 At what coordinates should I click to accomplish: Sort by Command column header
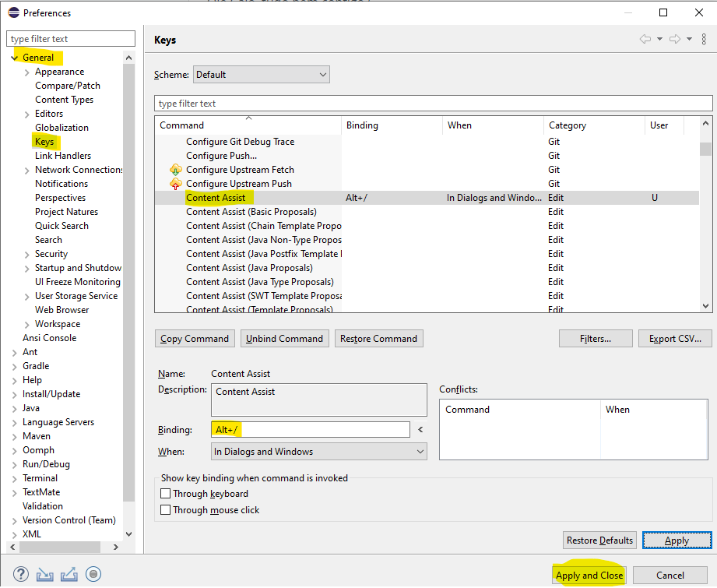tap(248, 125)
